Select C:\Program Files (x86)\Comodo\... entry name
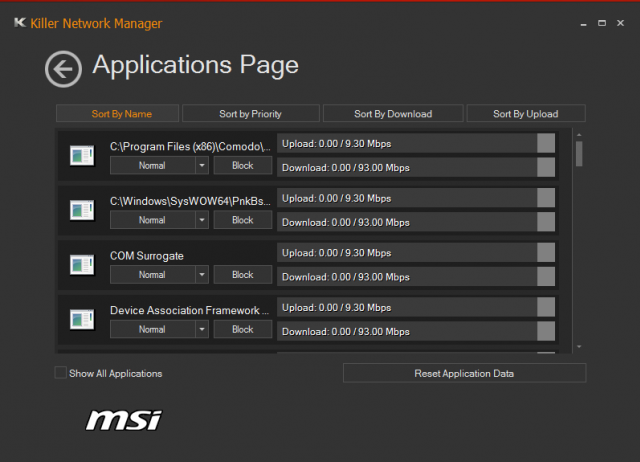 pos(190,147)
